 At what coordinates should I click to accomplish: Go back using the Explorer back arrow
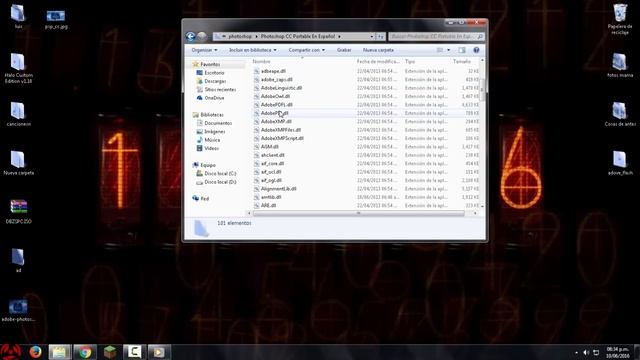[x=190, y=36]
